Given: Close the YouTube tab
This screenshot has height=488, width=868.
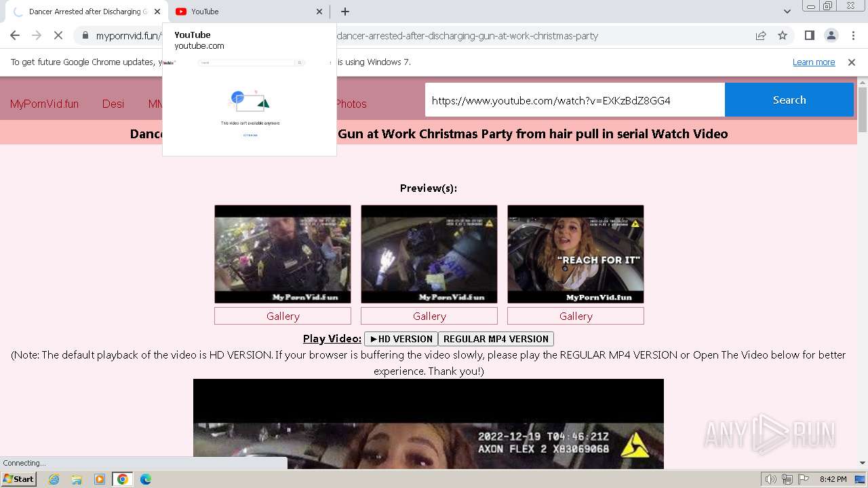Looking at the screenshot, I should tap(319, 12).
